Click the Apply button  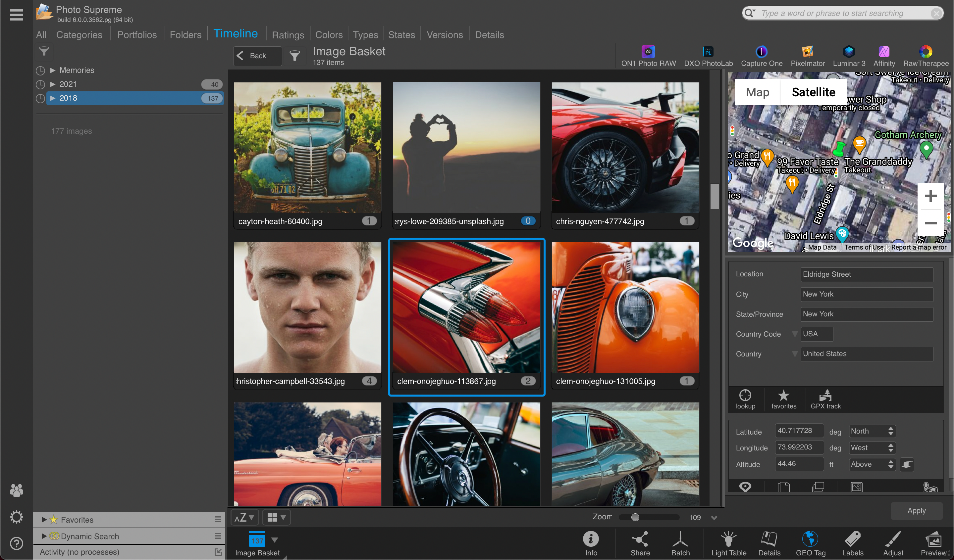[916, 510]
